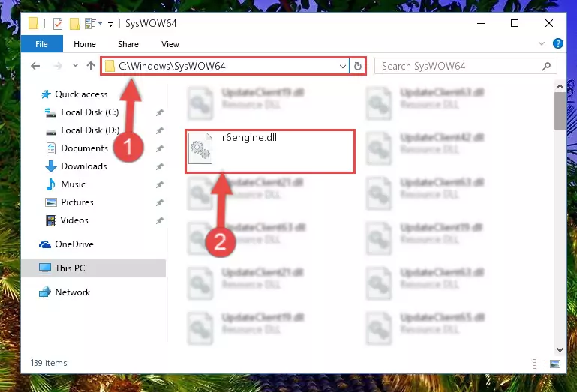Screen dimensions: 577x392
Task: Switch to the Home ribbon tab
Action: click(85, 44)
